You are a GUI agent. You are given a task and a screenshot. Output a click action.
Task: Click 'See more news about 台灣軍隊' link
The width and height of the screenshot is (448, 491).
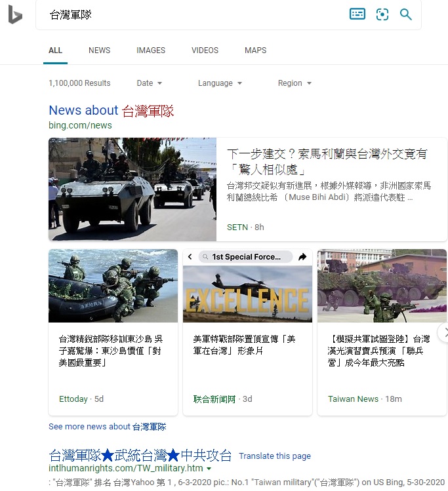(108, 427)
